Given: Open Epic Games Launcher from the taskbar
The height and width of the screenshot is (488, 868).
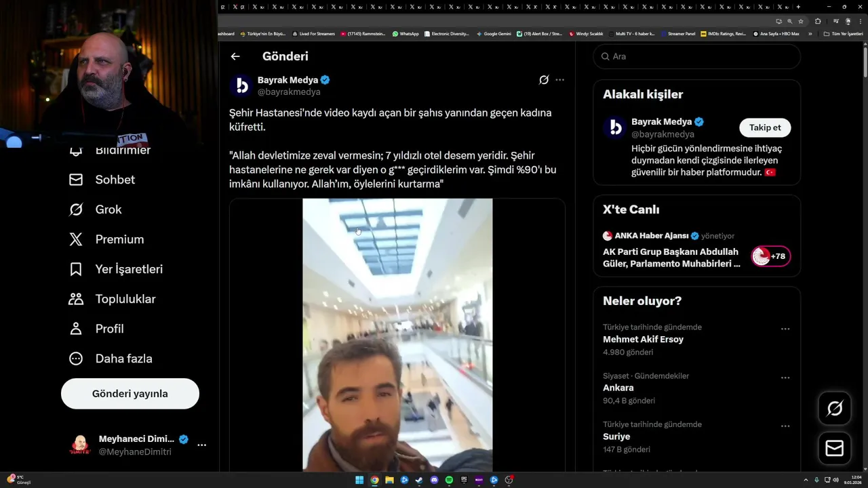Looking at the screenshot, I should point(464,480).
